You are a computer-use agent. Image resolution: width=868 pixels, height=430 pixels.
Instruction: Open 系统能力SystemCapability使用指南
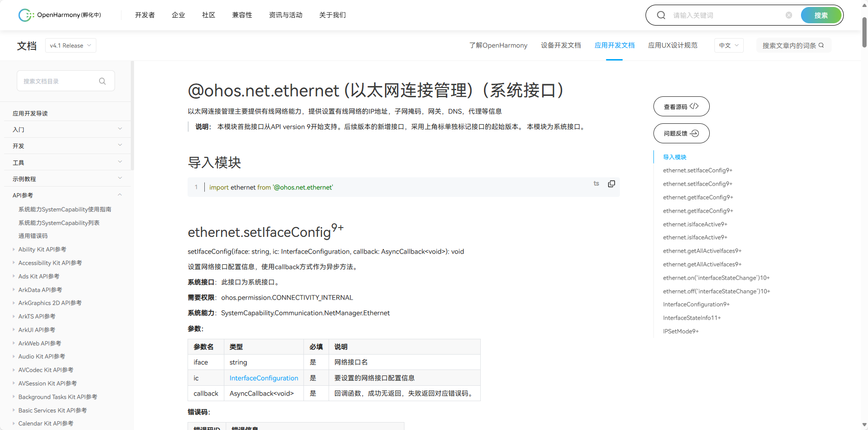(x=65, y=209)
